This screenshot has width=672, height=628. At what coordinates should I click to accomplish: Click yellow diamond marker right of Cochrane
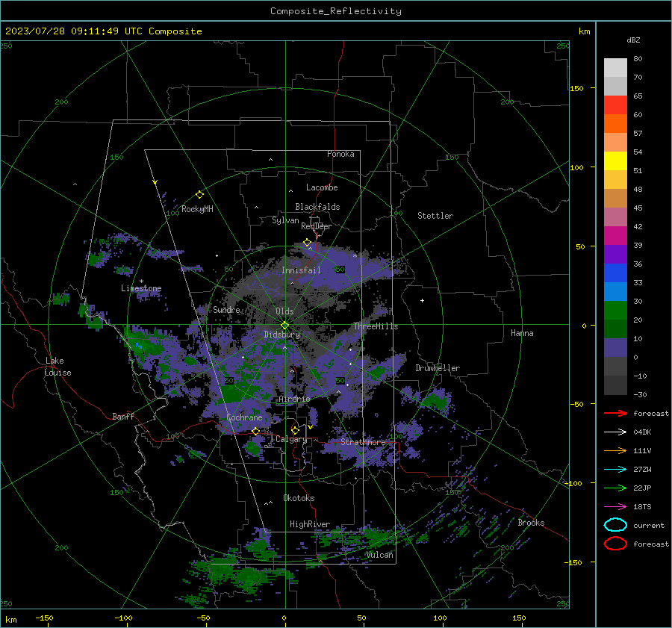coord(255,431)
